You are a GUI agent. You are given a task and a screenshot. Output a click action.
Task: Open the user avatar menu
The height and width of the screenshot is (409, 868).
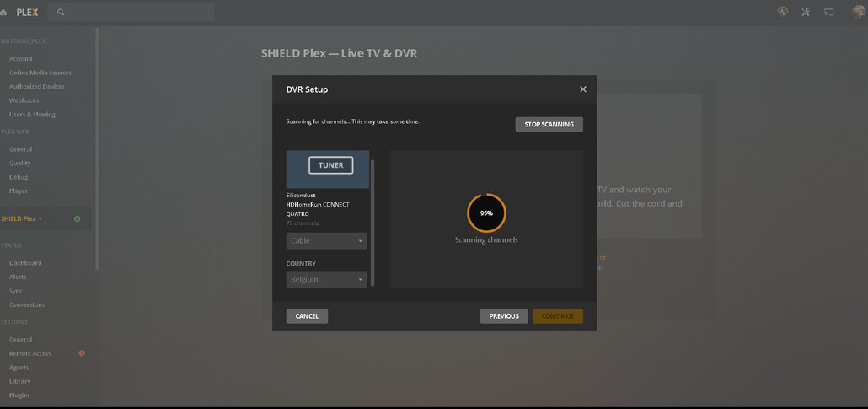click(859, 12)
